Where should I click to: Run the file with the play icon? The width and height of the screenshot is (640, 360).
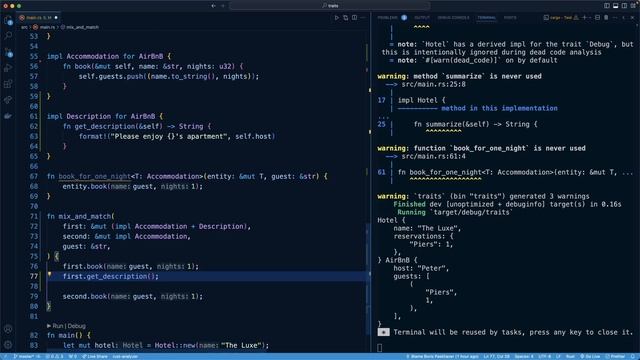click(337, 18)
